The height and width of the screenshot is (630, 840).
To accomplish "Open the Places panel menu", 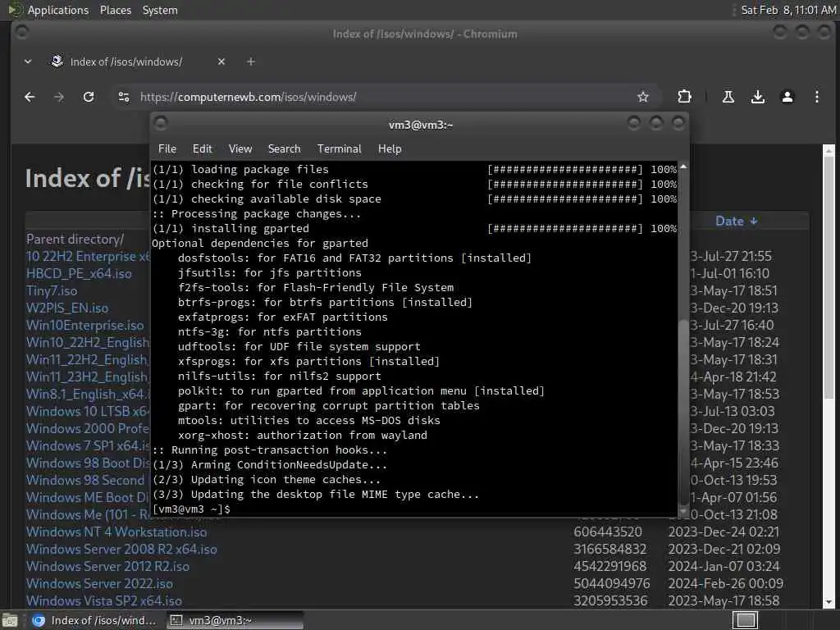I will coord(115,10).
